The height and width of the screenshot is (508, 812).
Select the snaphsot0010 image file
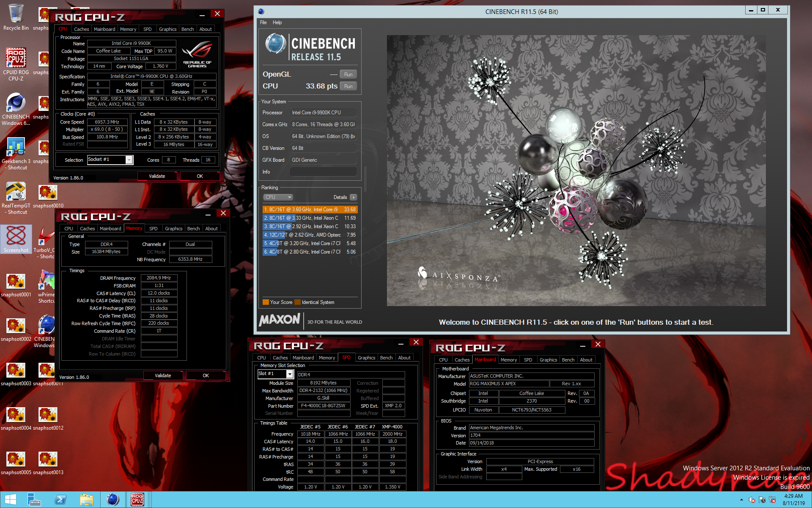pos(48,196)
